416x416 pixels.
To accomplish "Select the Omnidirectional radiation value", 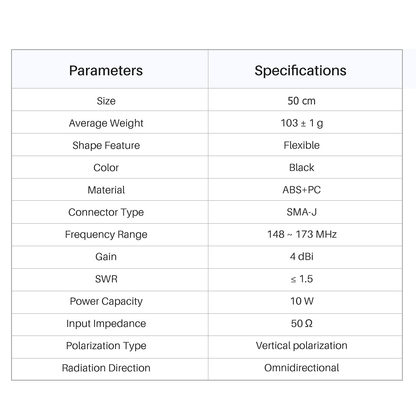I will pos(301,368).
